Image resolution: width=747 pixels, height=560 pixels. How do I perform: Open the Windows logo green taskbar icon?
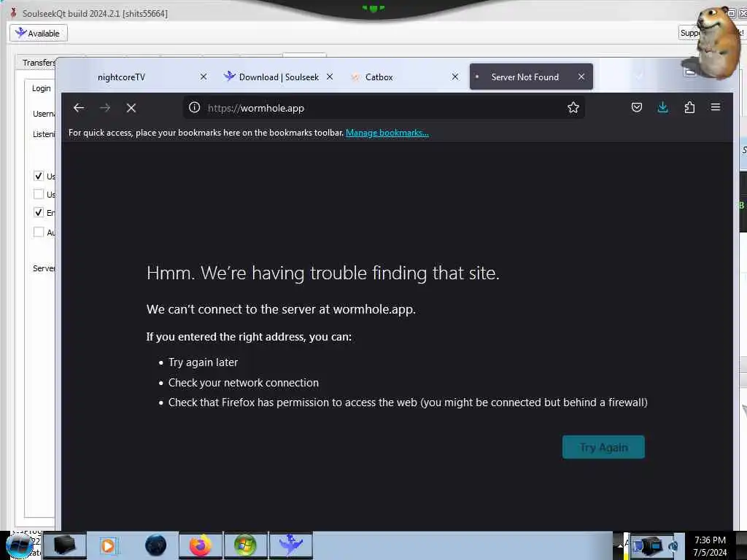click(245, 545)
